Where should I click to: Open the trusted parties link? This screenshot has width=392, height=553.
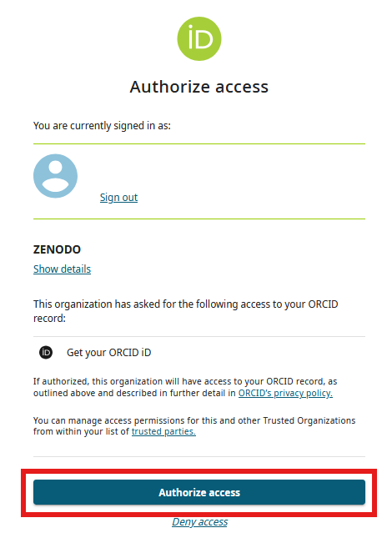click(x=163, y=431)
